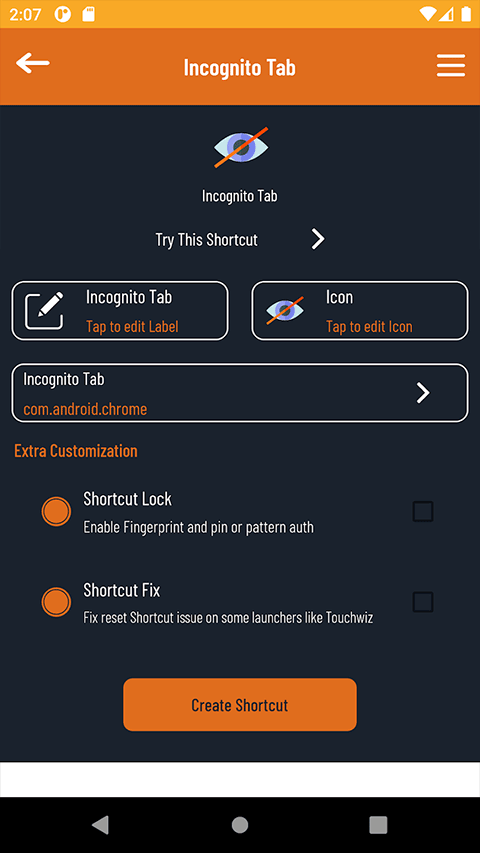
Task: Enable the Shortcut Fix checkbox
Action: click(x=423, y=602)
